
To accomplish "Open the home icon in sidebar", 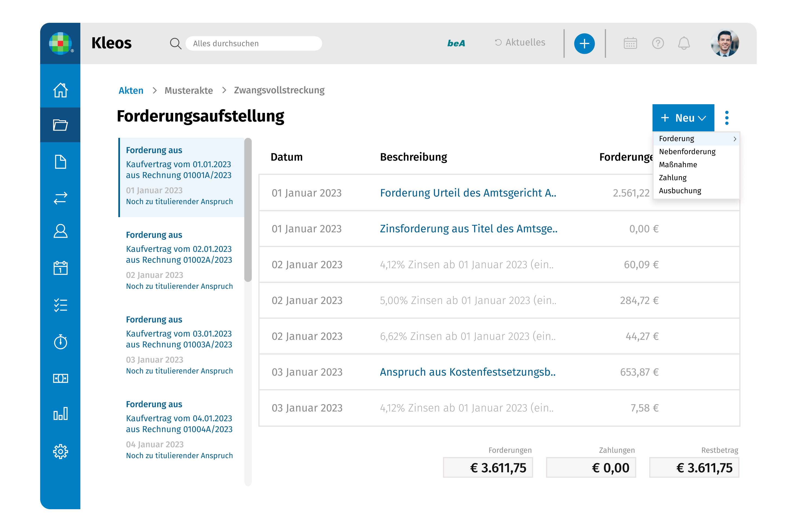I will point(60,90).
